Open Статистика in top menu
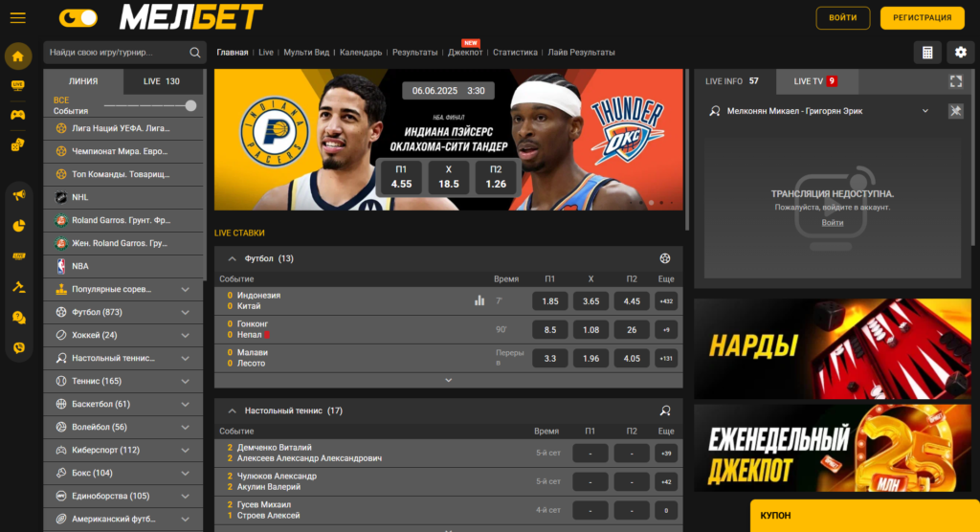Viewport: 980px width, 532px height. [x=515, y=53]
